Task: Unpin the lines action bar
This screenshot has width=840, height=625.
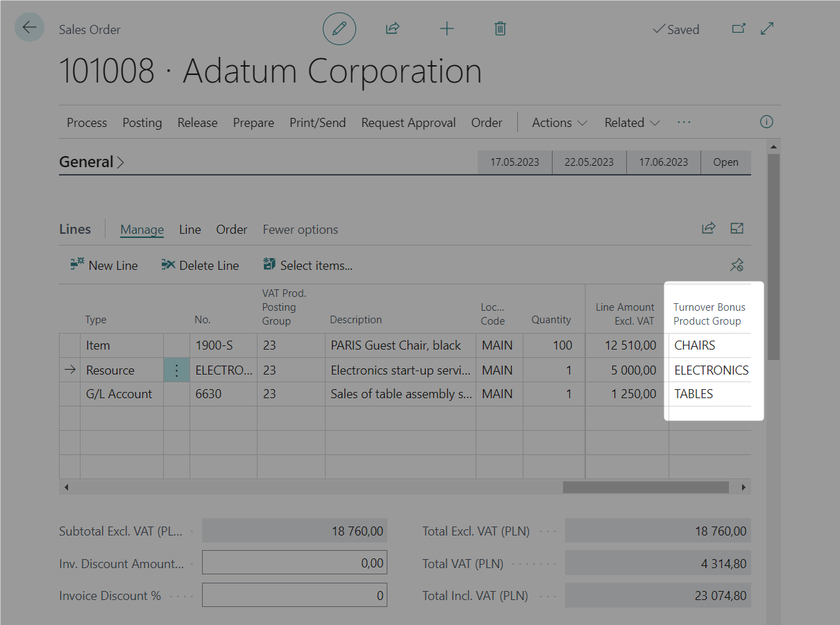Action: point(737,265)
